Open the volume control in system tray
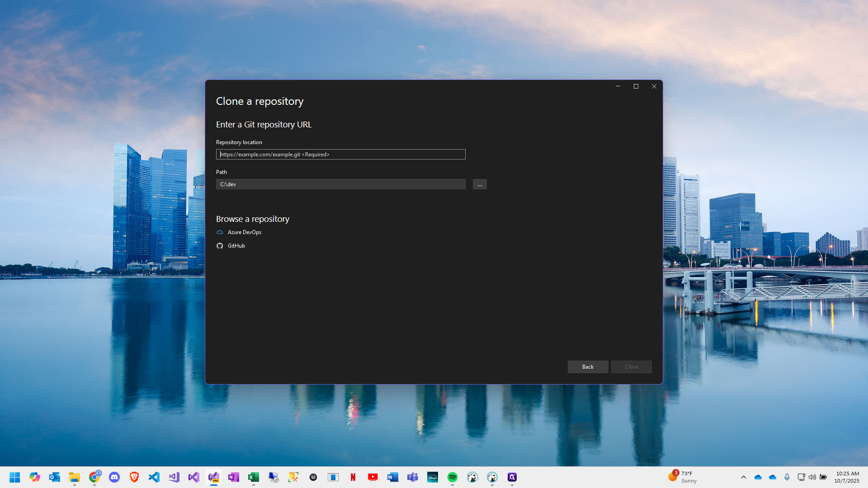The height and width of the screenshot is (488, 868). (x=812, y=477)
